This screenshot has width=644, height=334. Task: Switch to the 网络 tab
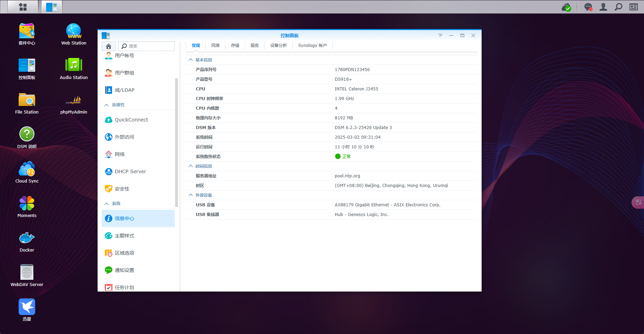coord(215,46)
